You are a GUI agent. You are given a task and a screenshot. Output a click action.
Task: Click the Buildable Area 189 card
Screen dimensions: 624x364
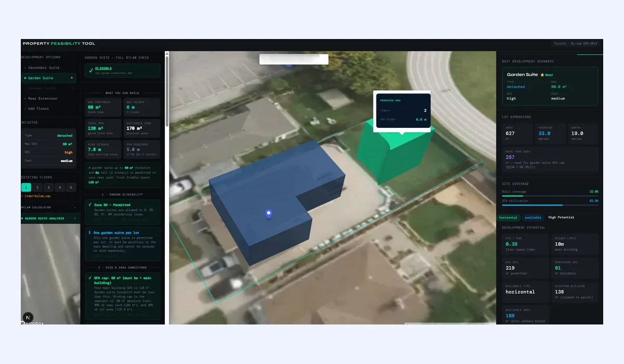coord(525,316)
